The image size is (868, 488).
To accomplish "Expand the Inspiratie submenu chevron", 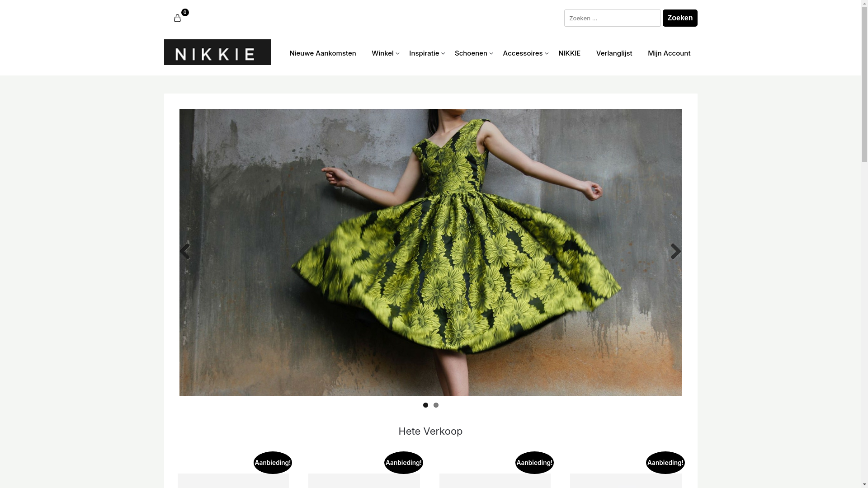I will pyautogui.click(x=443, y=54).
